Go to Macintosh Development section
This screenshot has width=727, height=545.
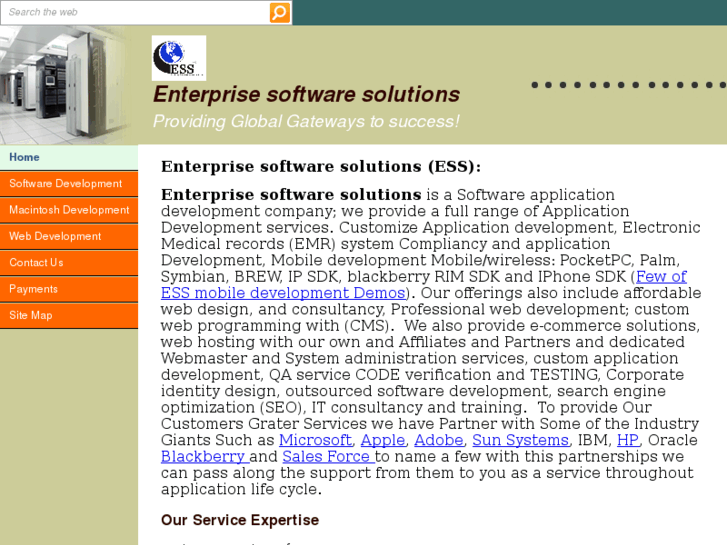[x=69, y=210]
